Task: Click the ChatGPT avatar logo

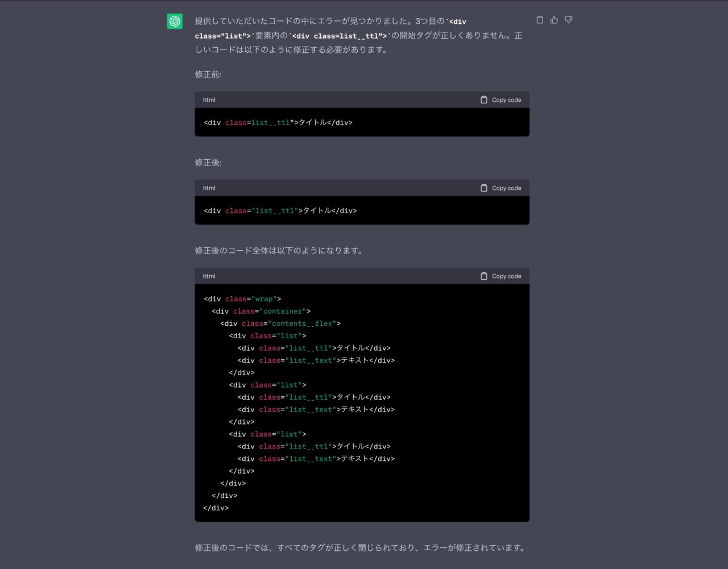Action: pyautogui.click(x=175, y=21)
